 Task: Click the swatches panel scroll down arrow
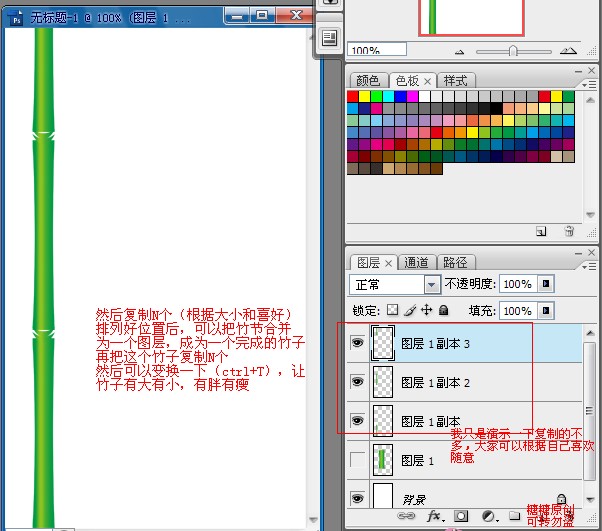[x=590, y=215]
